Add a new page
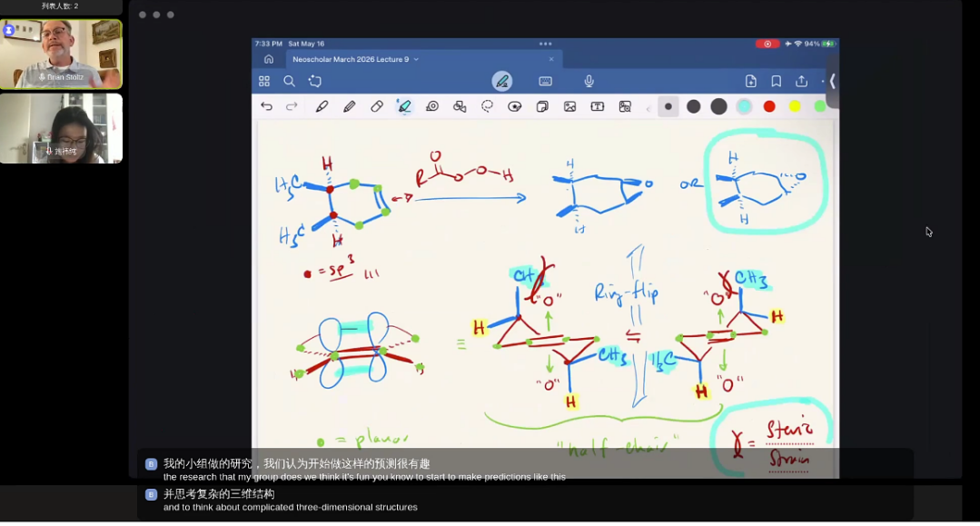Viewport: 980px width, 526px height. [x=750, y=82]
